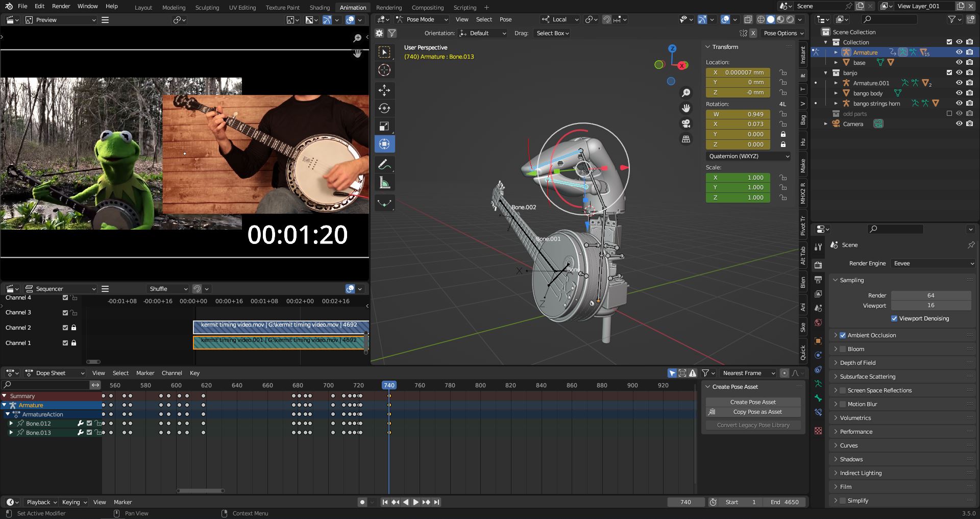Select the Cursor tool in viewport toolbar
This screenshot has width=980, height=519.
[x=384, y=70]
